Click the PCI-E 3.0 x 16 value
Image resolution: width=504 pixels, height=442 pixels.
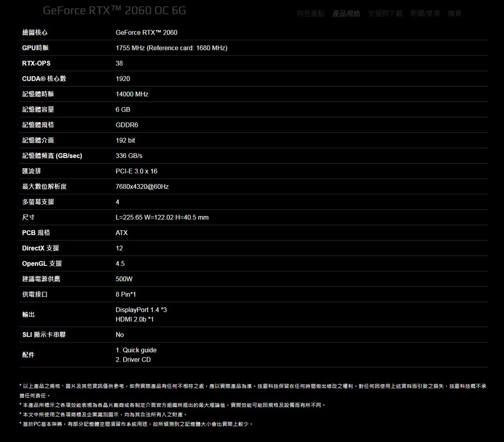pyautogui.click(x=136, y=171)
